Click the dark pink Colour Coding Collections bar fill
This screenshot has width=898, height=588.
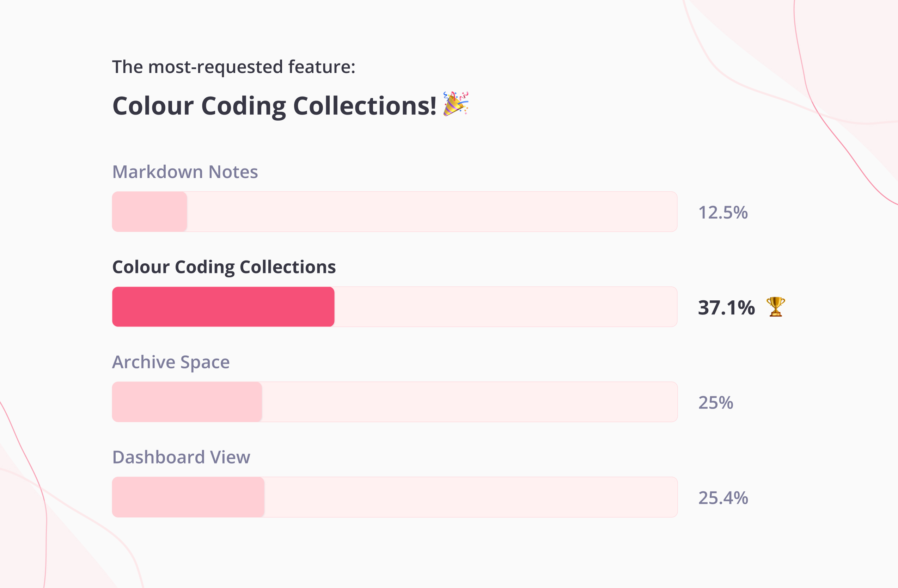(x=223, y=307)
